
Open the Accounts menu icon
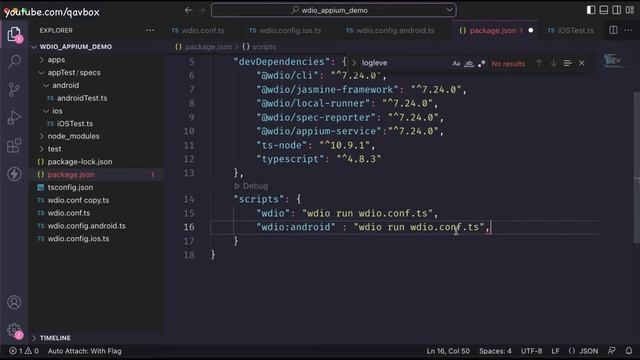coord(14,302)
